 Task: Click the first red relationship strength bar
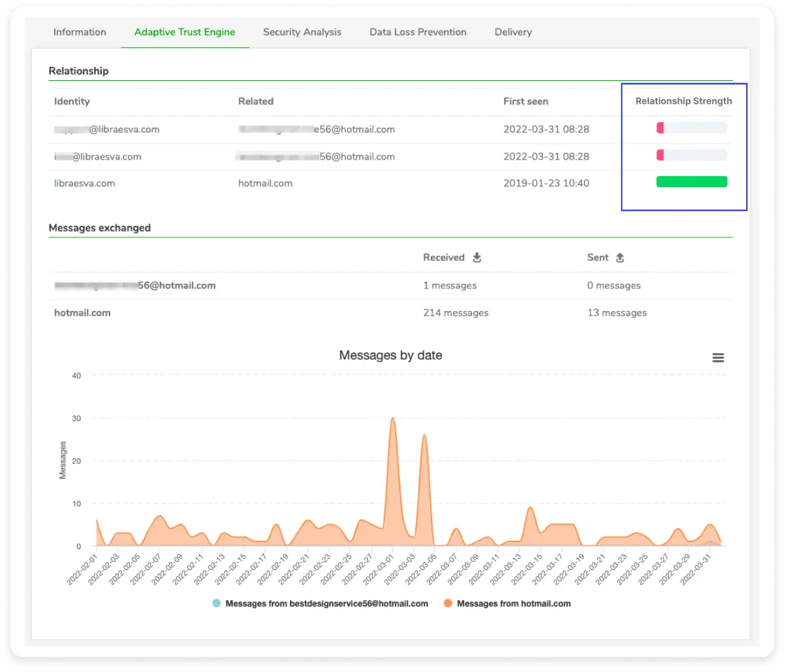point(691,128)
